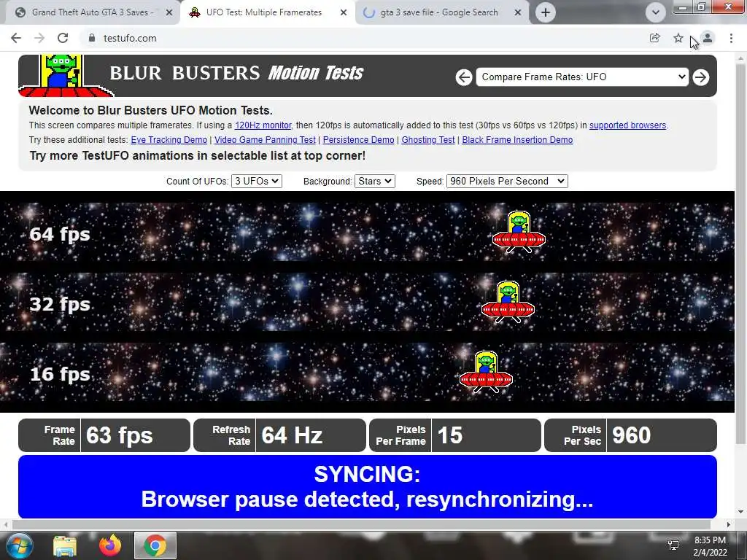Click the 64 Hz Refresh Rate readout
The image size is (747, 560).
pos(279,435)
